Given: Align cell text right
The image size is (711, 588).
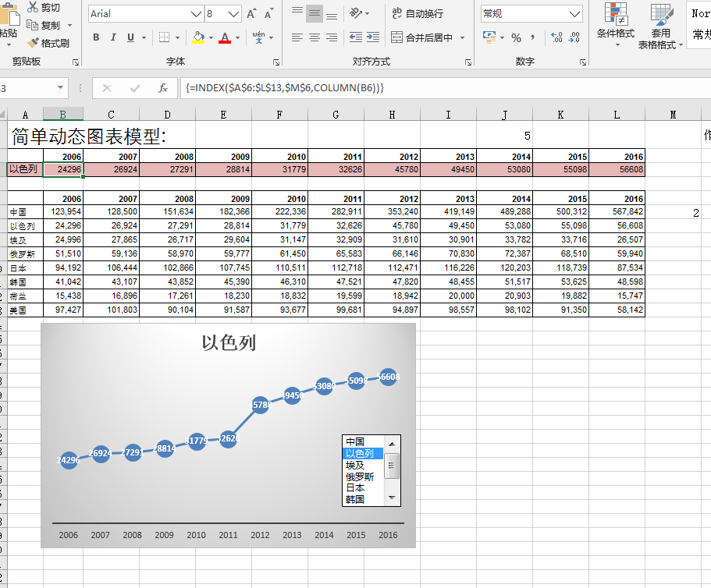Looking at the screenshot, I should (332, 37).
